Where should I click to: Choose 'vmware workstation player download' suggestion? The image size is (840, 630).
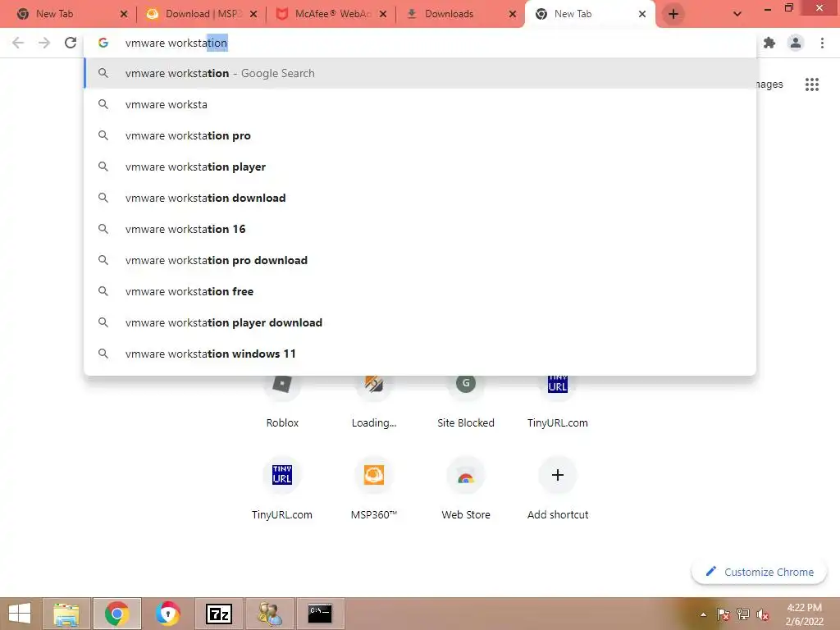pos(420,322)
